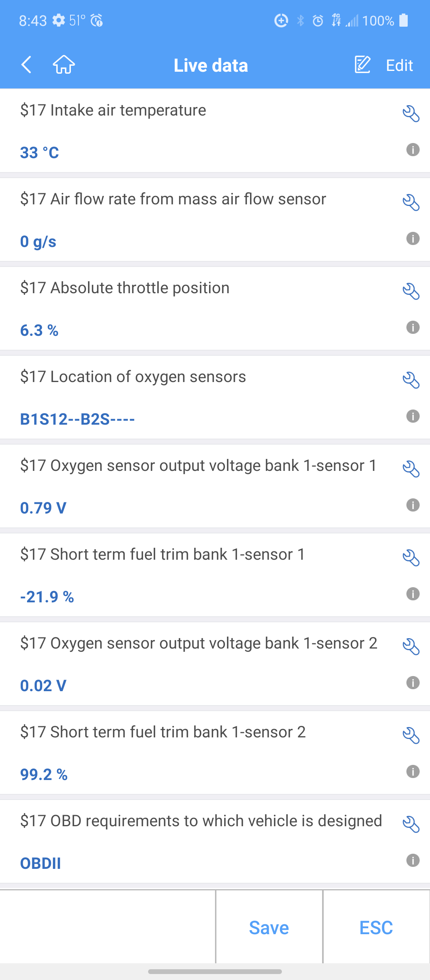The height and width of the screenshot is (980, 430).
Task: Show info for Intake air temperature
Action: 413,150
